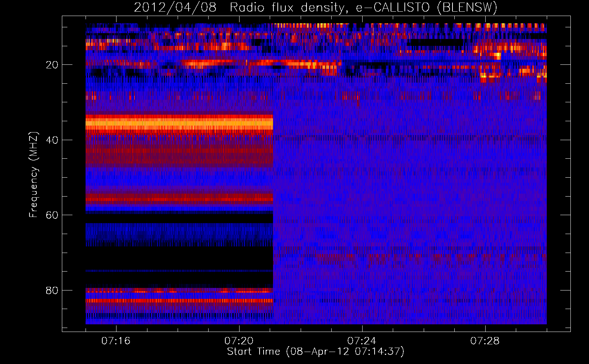
Task: Click the 20 MHz frequency tick label
Action: 52,65
